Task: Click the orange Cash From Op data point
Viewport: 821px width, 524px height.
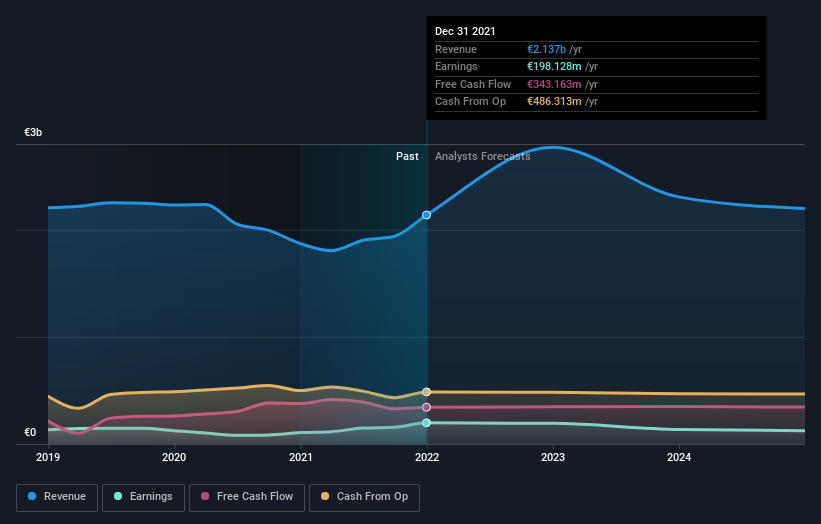Action: (427, 392)
